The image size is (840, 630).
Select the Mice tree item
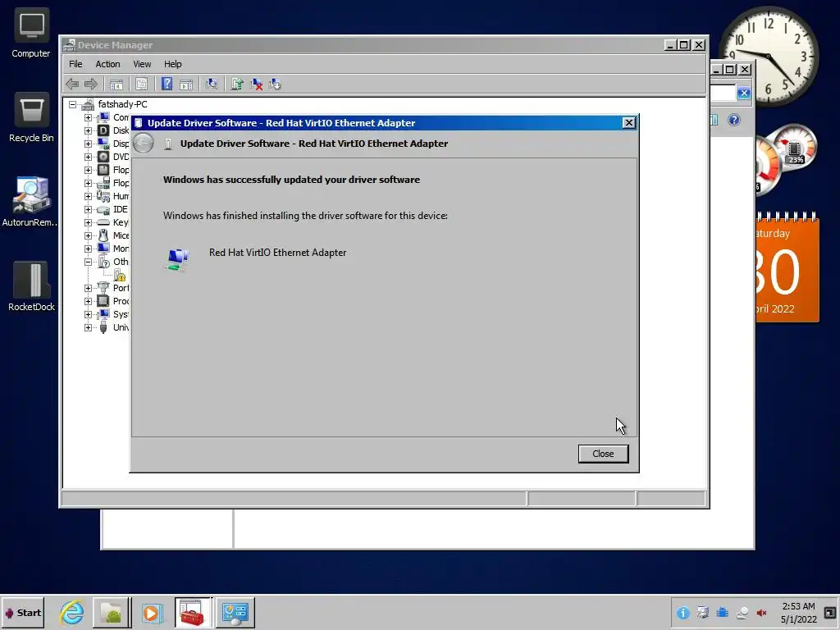[121, 235]
